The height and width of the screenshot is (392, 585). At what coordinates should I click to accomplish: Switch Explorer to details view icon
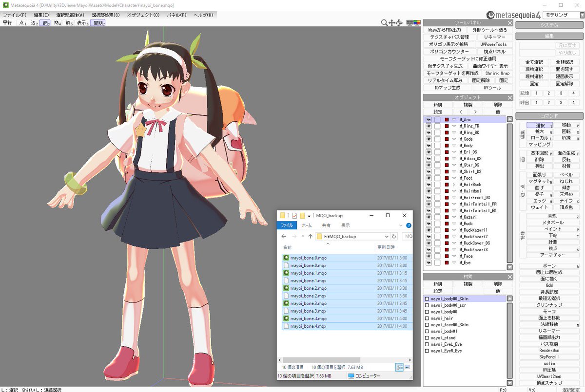[399, 367]
